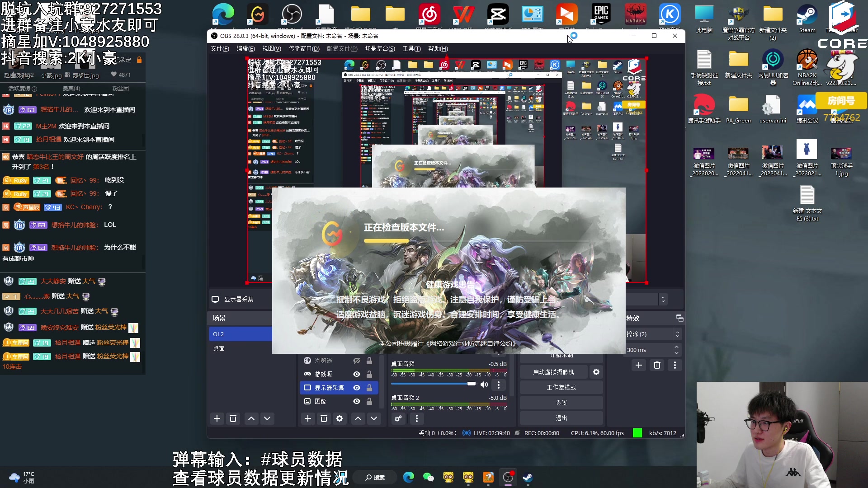Viewport: 868px width, 488px height.
Task: Open Microsoft Edge from the taskbar
Action: point(409,478)
